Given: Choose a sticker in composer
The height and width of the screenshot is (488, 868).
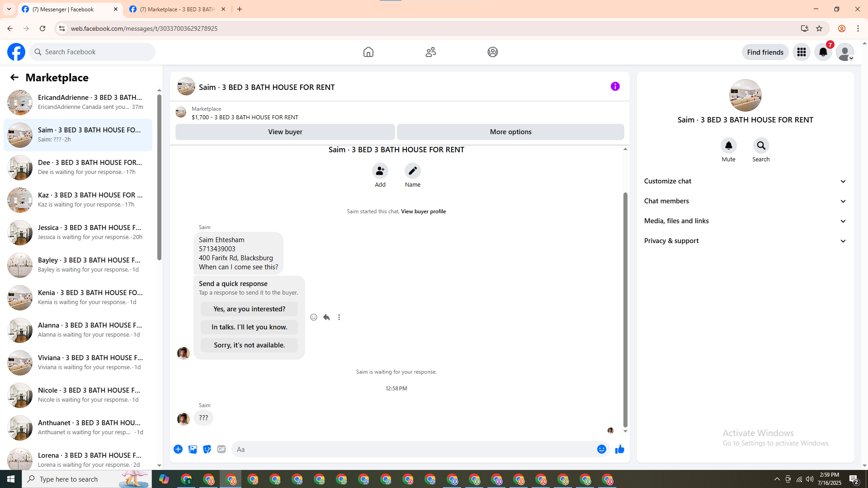Looking at the screenshot, I should point(207,449).
